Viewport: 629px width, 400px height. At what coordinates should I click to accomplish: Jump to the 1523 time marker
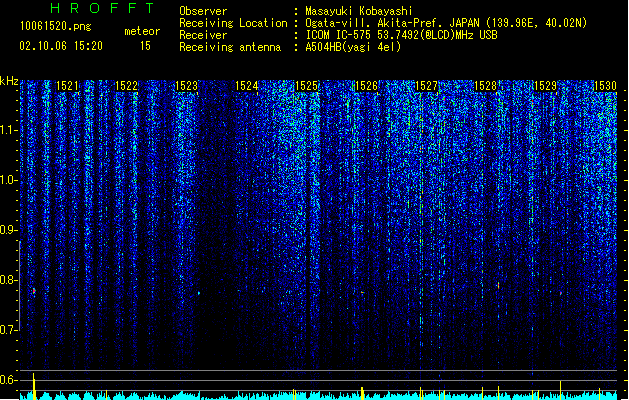pyautogui.click(x=187, y=86)
